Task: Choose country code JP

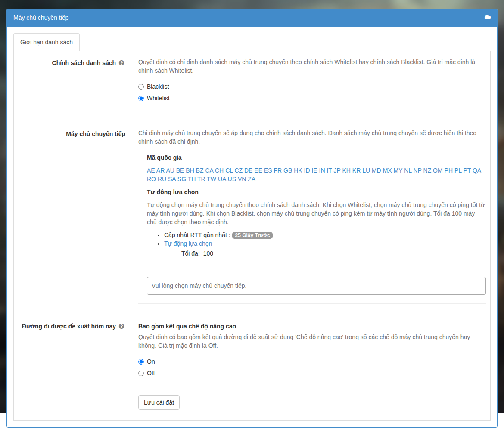Action: coord(337,170)
